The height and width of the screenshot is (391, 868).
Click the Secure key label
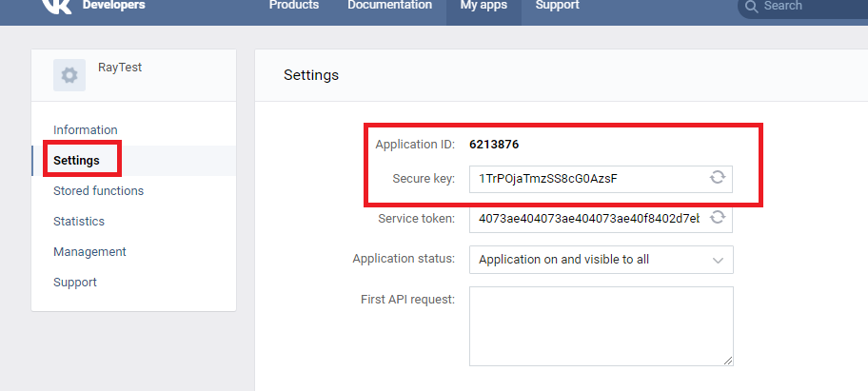[x=424, y=179]
